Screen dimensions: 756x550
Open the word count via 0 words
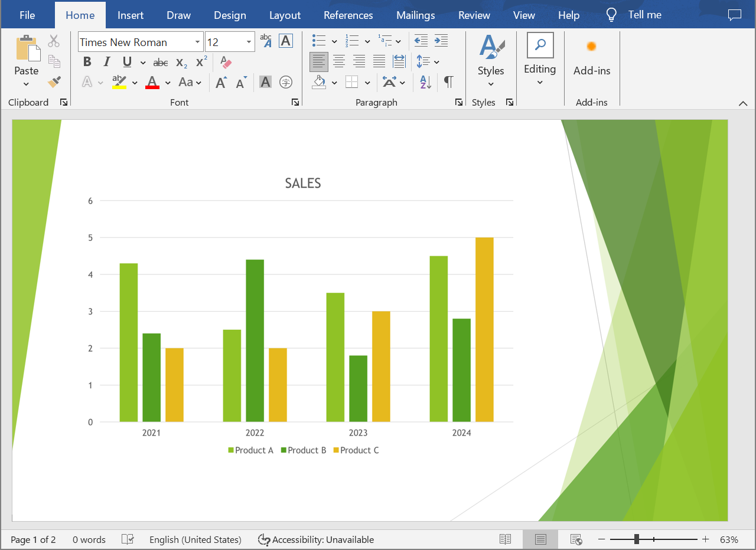[x=89, y=539]
